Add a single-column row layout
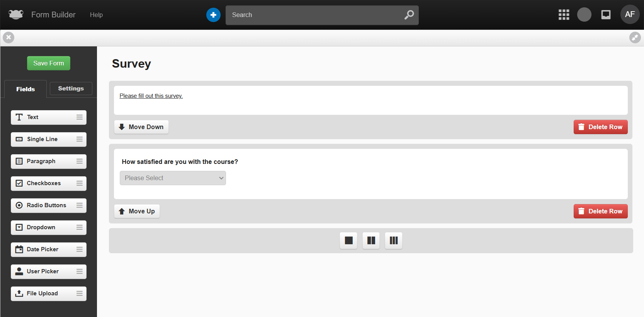The image size is (644, 317). point(348,240)
